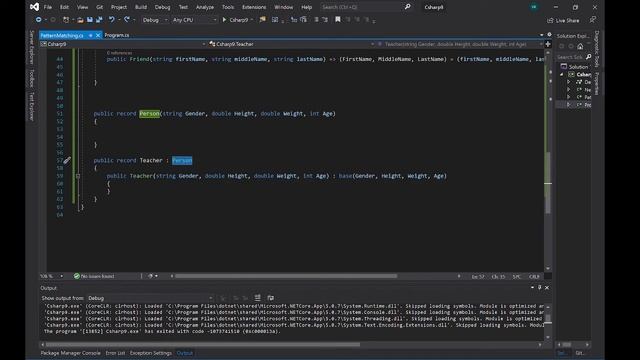
Task: Open the Build menu
Action: point(141,7)
